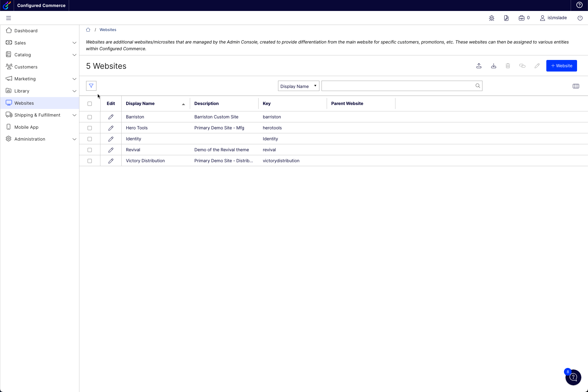This screenshot has width=588, height=392.
Task: Click the power sign-out icon
Action: tap(580, 18)
